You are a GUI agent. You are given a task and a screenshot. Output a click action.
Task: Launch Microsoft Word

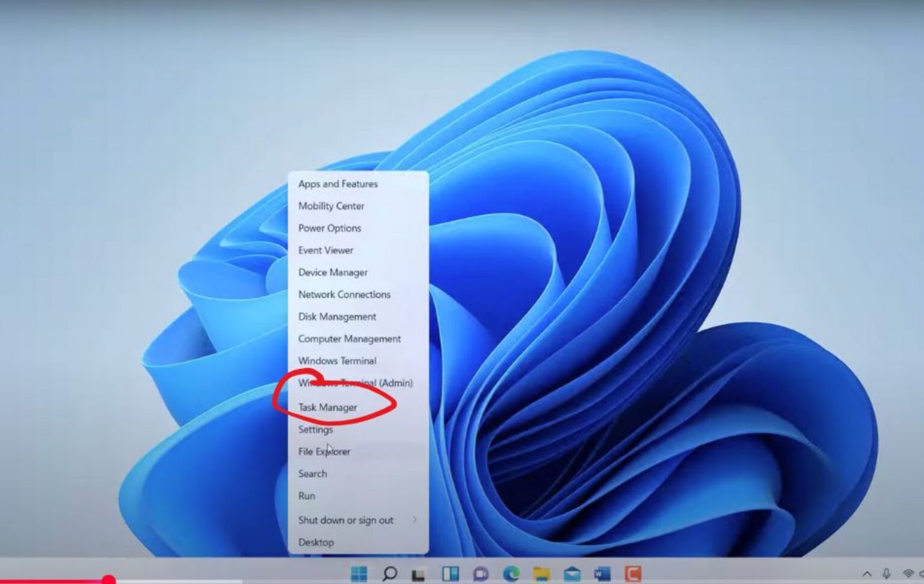602,574
